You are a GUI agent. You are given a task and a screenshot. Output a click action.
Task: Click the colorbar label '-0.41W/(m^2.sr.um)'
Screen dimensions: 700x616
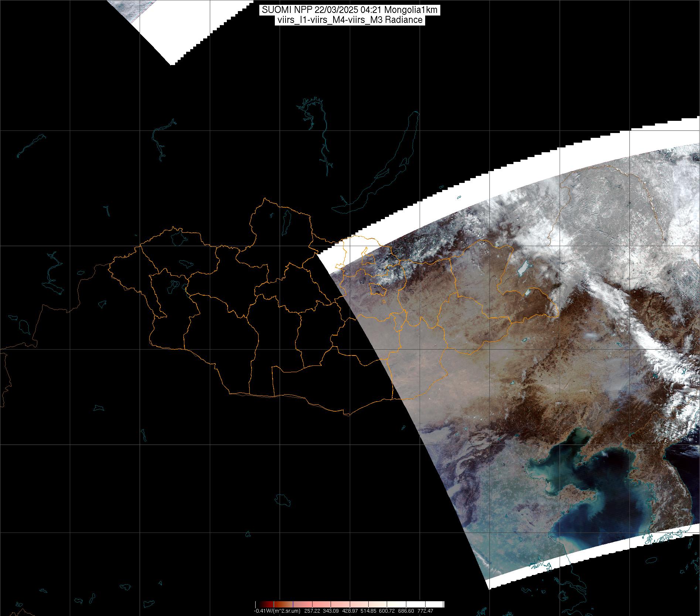pyautogui.click(x=277, y=611)
